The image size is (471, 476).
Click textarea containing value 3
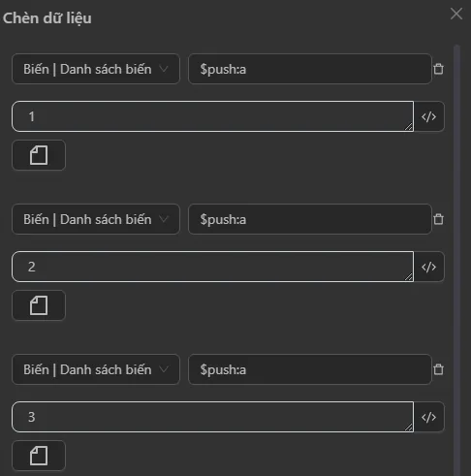coord(212,417)
